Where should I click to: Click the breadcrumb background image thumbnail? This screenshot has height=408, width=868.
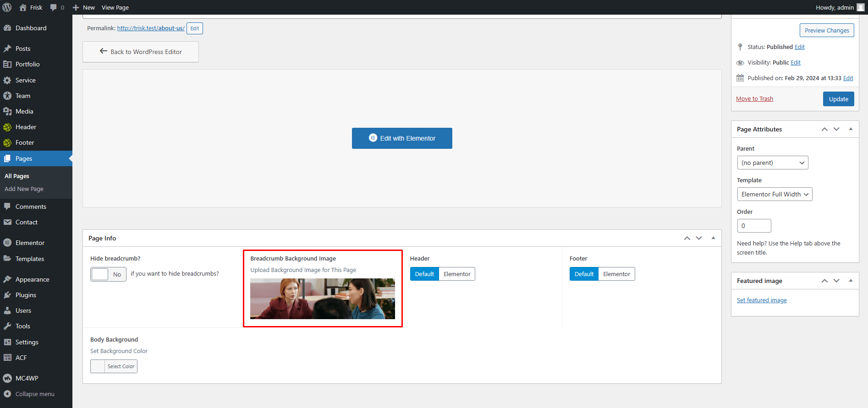(322, 299)
